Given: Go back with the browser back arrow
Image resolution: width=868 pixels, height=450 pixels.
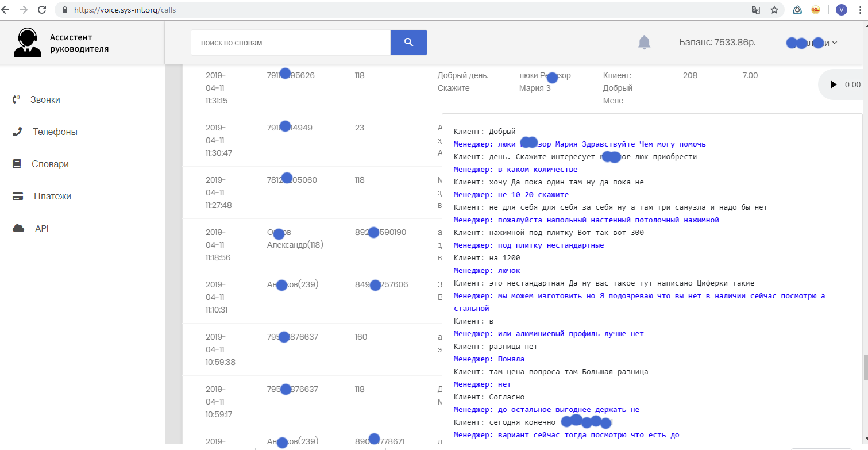Looking at the screenshot, I should pos(6,10).
